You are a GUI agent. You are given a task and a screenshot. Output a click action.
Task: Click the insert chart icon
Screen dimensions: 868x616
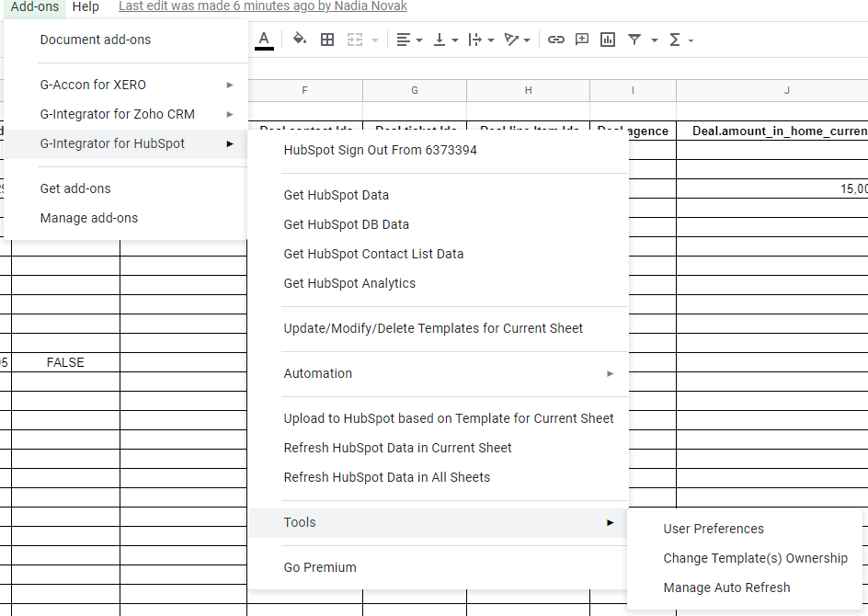(608, 40)
